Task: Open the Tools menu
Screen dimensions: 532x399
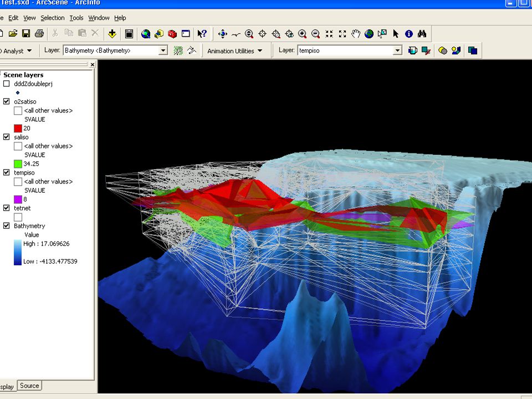Action: pyautogui.click(x=76, y=18)
